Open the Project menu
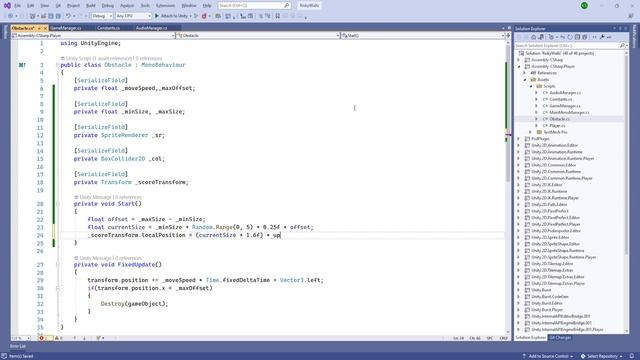 (73, 6)
